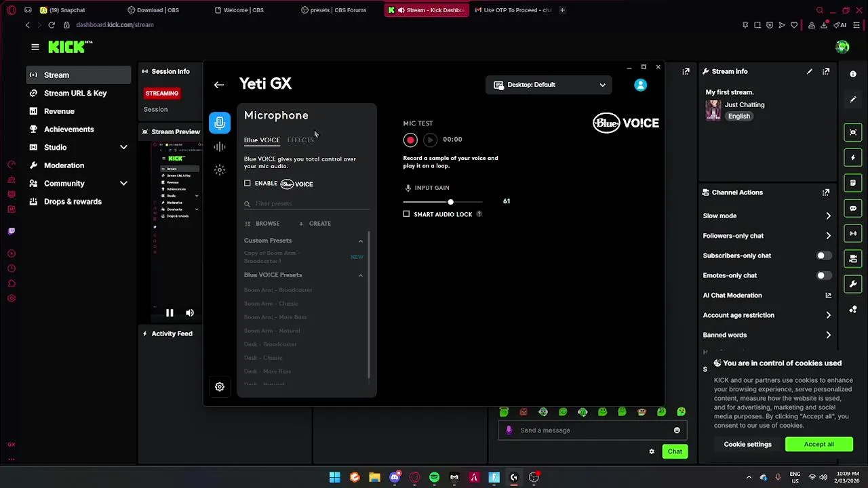Open the Windows Start menu

pyautogui.click(x=334, y=477)
